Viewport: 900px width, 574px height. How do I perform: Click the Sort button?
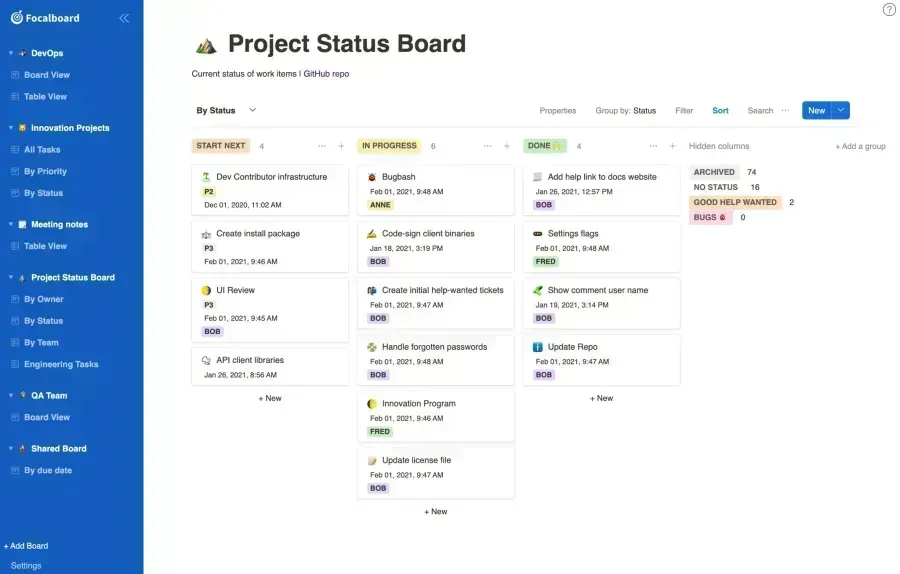720,110
